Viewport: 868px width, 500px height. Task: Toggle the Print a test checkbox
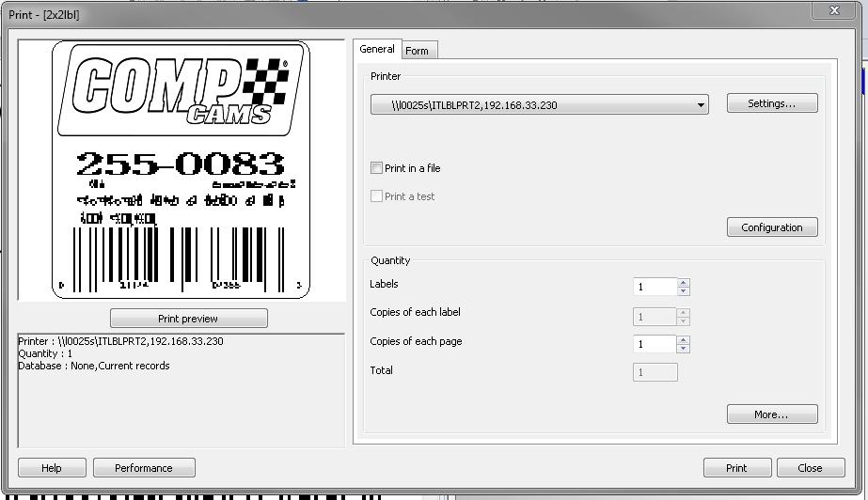pos(376,195)
